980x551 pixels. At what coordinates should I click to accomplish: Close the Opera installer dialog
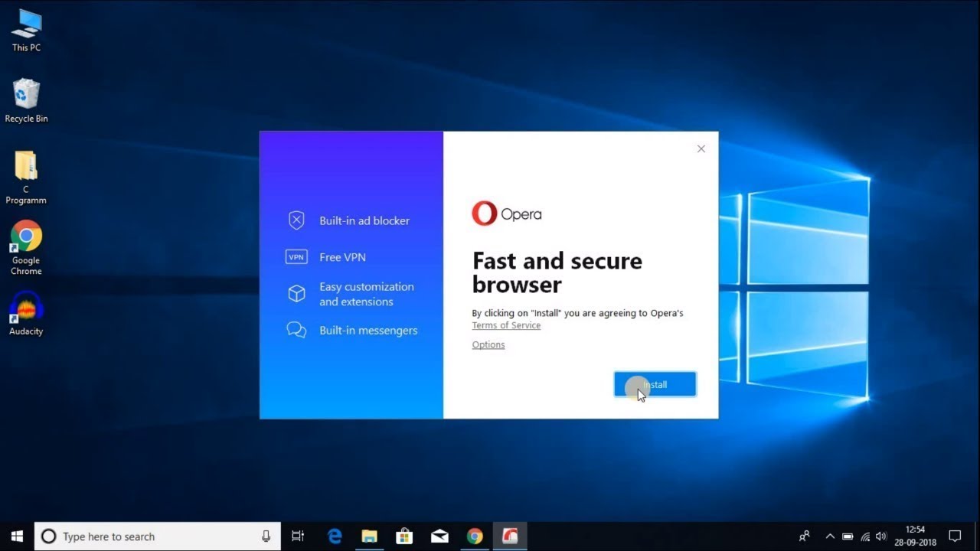tap(701, 149)
